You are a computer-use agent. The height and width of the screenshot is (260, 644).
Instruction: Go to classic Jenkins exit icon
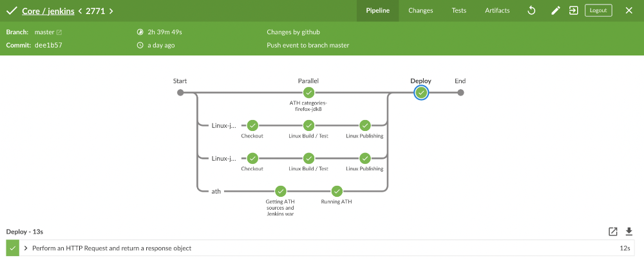click(573, 11)
